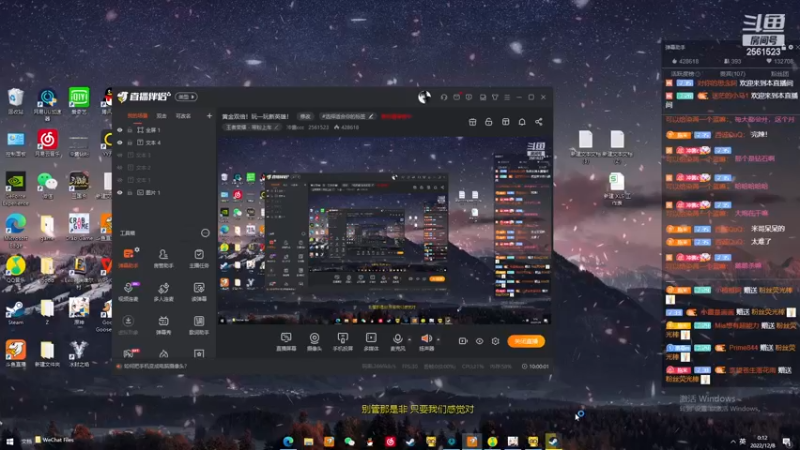
Task: Open the hamburger menu in title bar
Action: (x=507, y=97)
